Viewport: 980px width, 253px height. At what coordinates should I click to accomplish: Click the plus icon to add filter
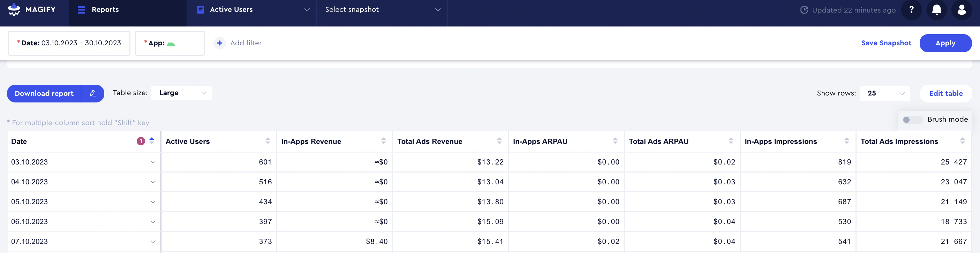[219, 43]
